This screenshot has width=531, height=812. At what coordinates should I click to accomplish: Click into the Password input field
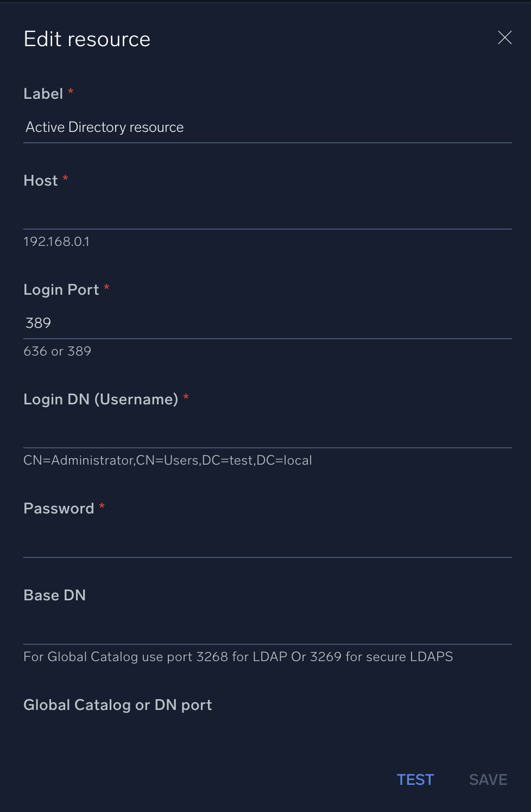click(x=267, y=542)
